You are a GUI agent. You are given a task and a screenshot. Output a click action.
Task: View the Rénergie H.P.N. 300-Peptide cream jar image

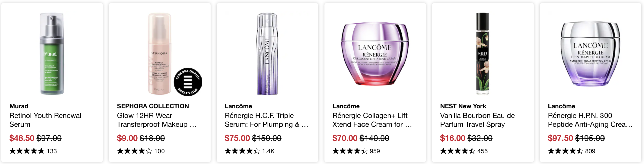tap(590, 54)
